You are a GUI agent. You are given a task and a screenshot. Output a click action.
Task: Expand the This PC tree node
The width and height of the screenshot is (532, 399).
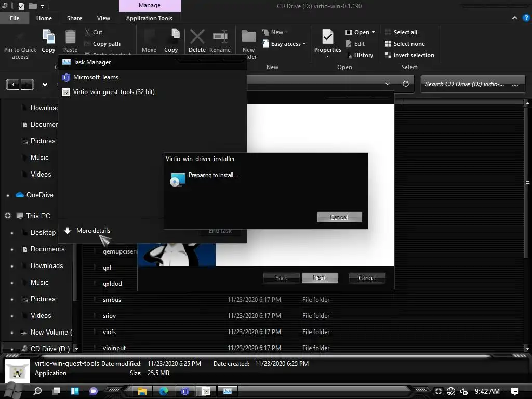[8, 216]
